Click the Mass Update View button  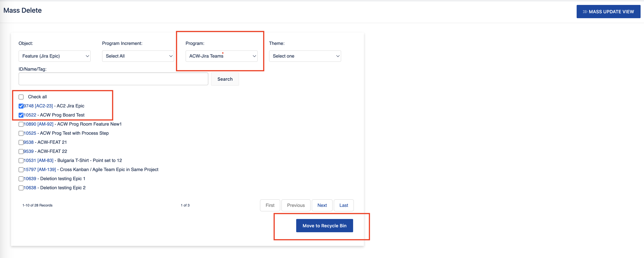coord(608,12)
